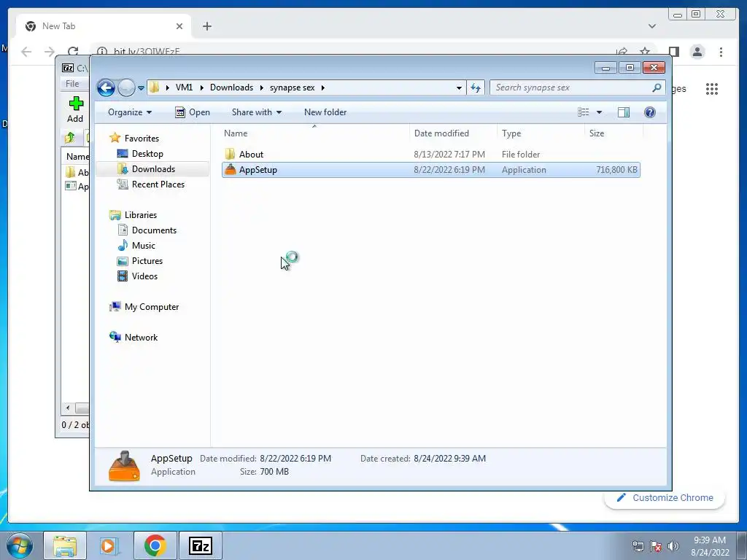Image resolution: width=747 pixels, height=560 pixels.
Task: Open Explorer Help question mark icon
Action: pyautogui.click(x=649, y=112)
